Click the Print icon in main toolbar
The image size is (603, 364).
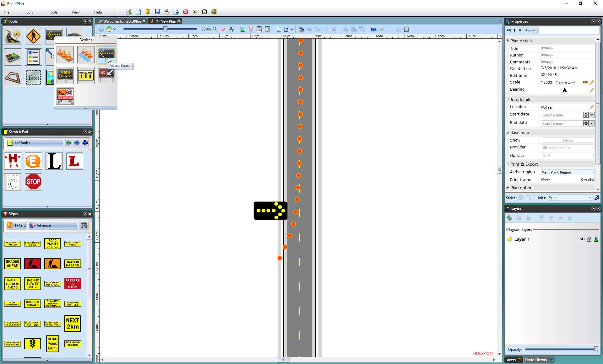(167, 12)
